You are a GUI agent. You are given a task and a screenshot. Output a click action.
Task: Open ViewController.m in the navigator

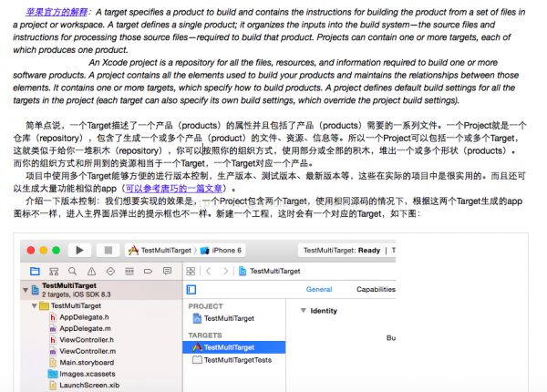[83, 351]
